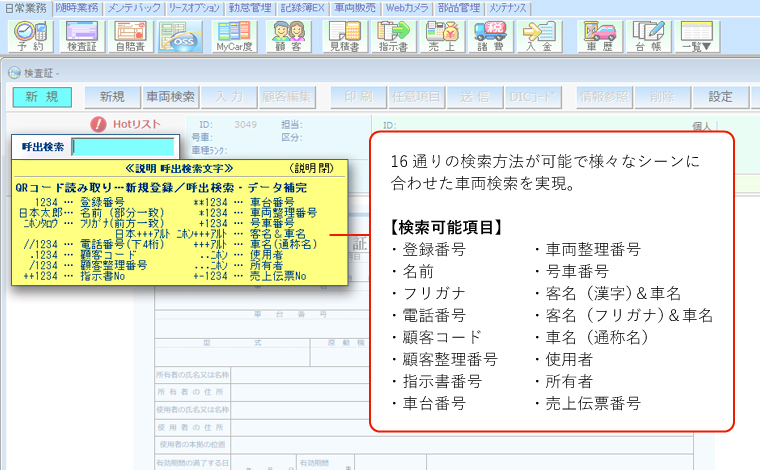This screenshot has height=470, width=760.
Task: Focus the 呼出検索 input field
Action: (123, 147)
